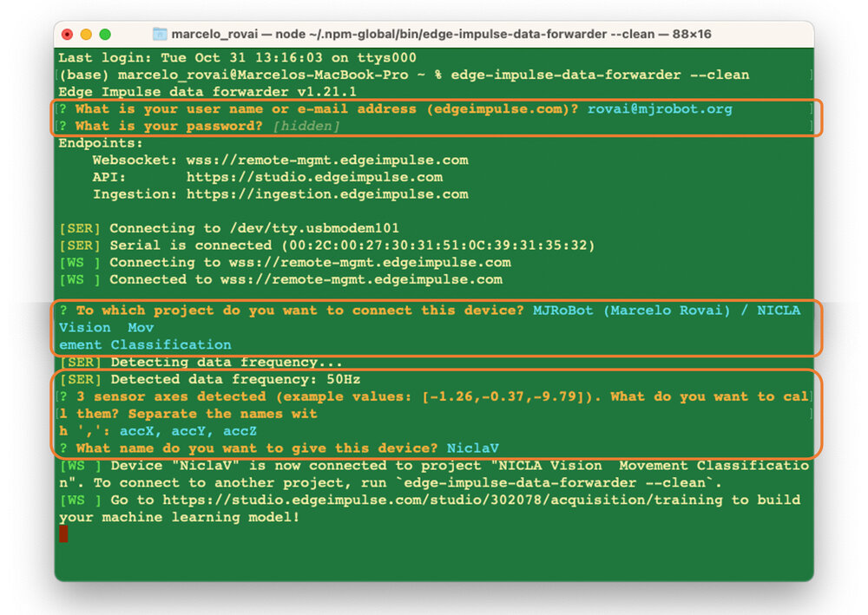Click the Websocket URL under Endpoints
This screenshot has width=868, height=615.
click(x=327, y=160)
